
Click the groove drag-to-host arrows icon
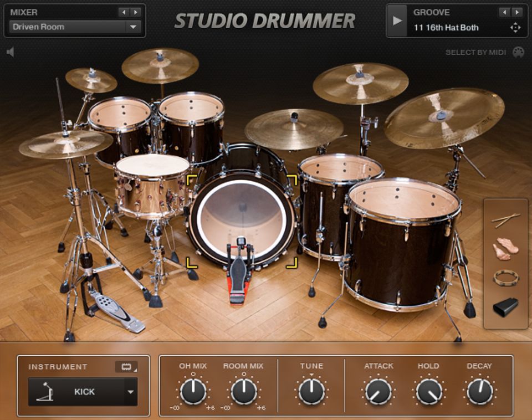click(515, 28)
